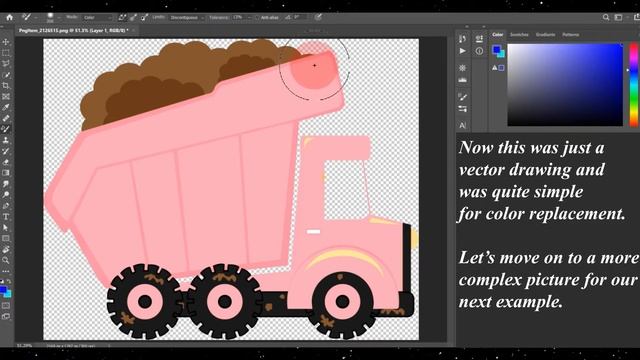Select the Color Replacement brush tool
Image resolution: width=640 pixels, height=360 pixels.
[6, 129]
